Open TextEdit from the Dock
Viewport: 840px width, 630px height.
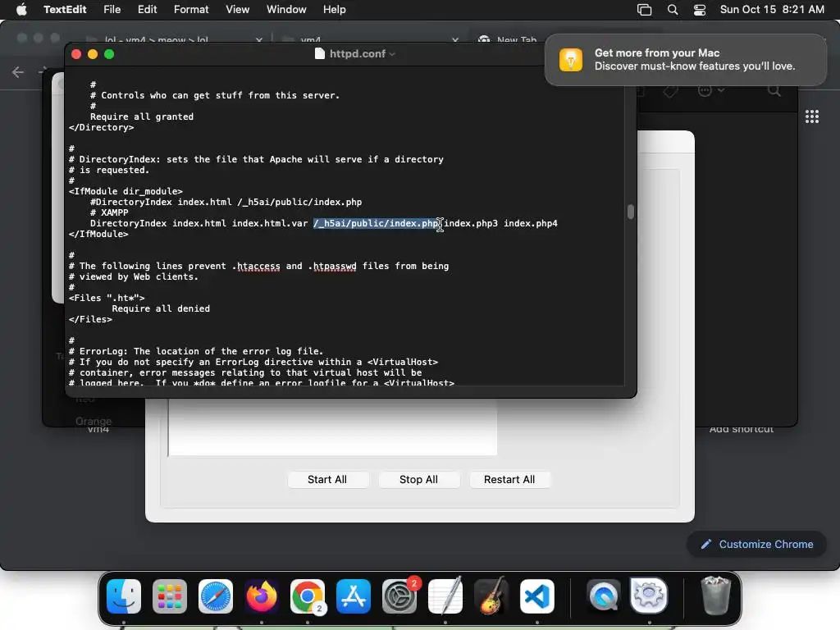pyautogui.click(x=445, y=596)
